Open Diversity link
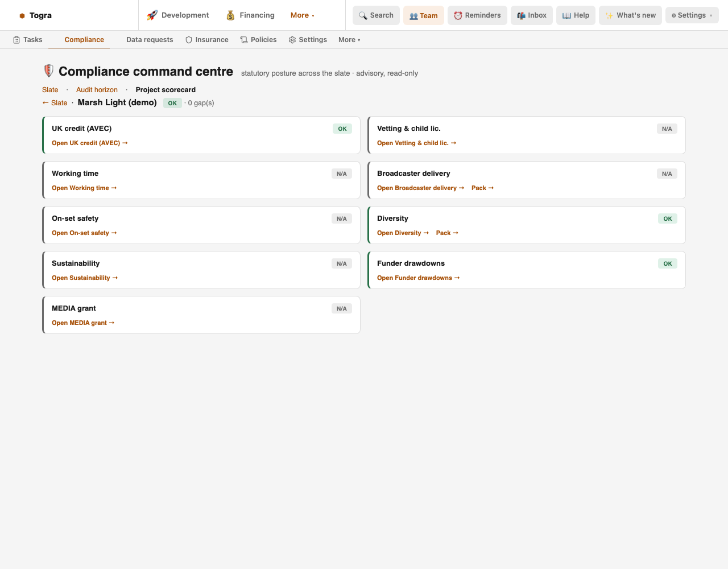This screenshot has height=569, width=728. tap(403, 233)
